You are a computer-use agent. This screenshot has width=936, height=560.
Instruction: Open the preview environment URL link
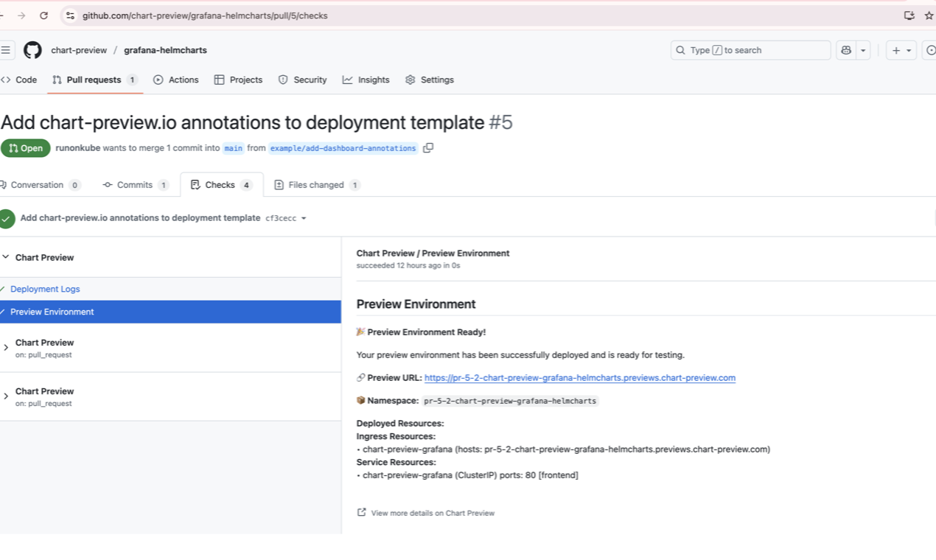pos(579,377)
